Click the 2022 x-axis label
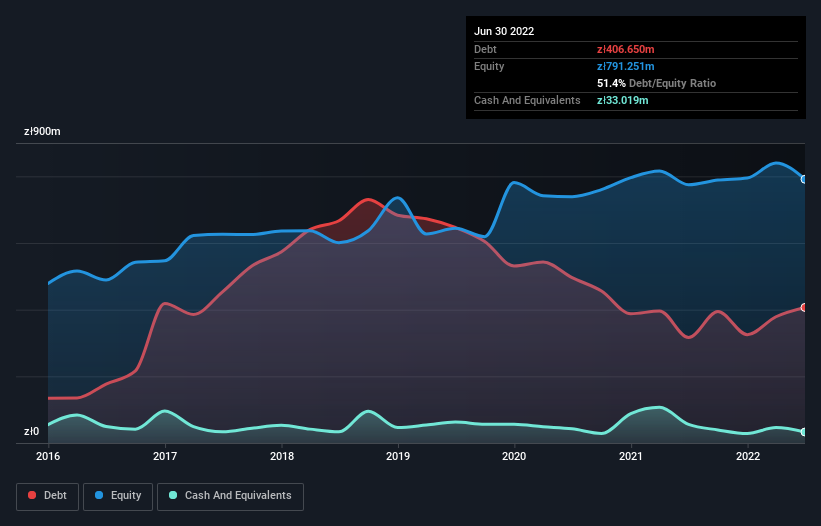Image resolution: width=821 pixels, height=526 pixels. click(748, 456)
